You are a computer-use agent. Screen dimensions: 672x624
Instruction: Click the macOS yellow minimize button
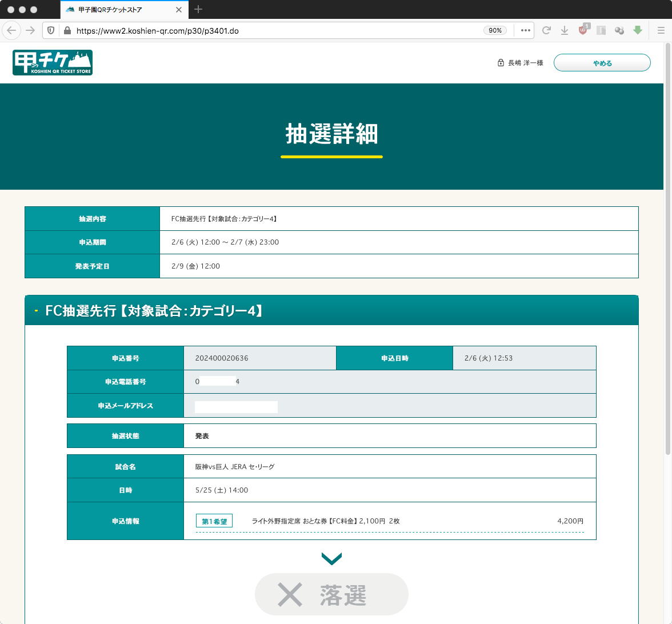(22, 9)
